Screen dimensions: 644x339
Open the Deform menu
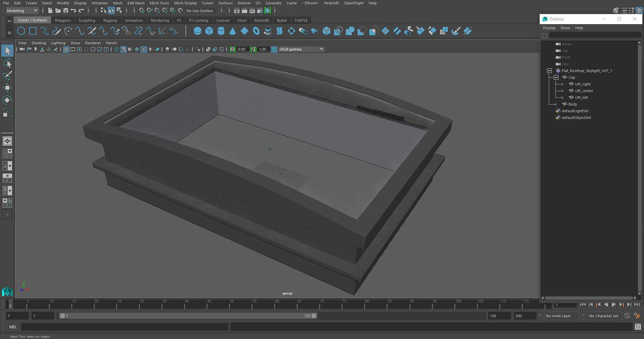[244, 3]
